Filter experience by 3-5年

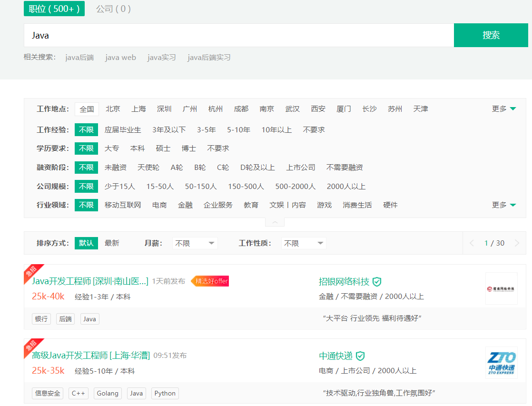coord(207,129)
